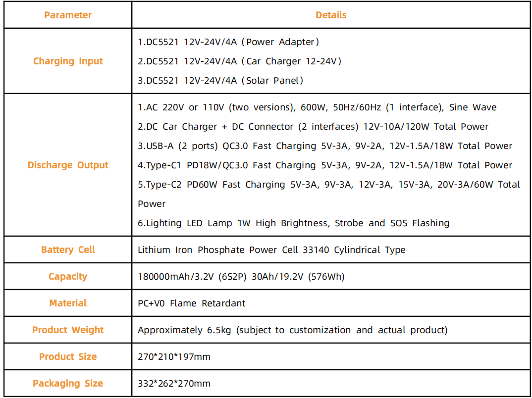Click the Details column header
The height and width of the screenshot is (398, 532).
331,15
